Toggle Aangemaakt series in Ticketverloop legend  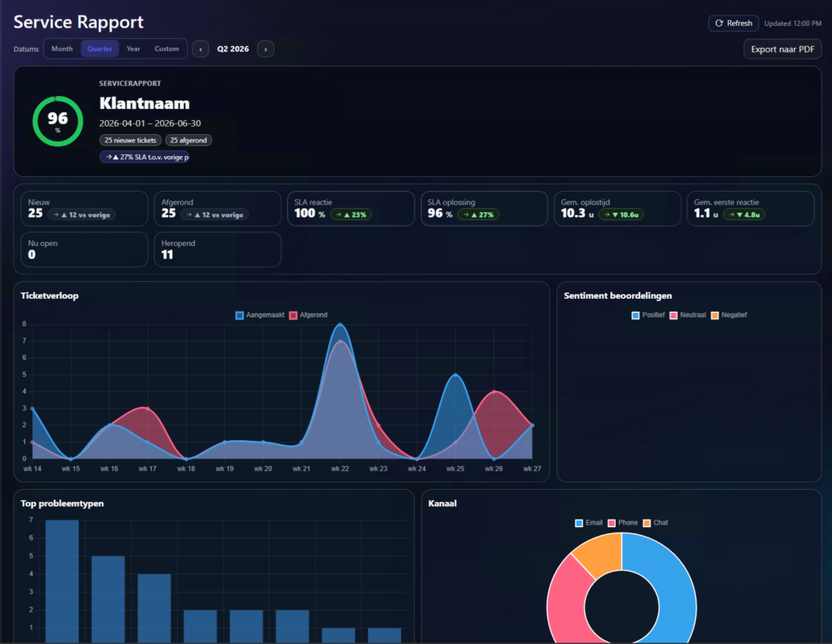pyautogui.click(x=260, y=315)
